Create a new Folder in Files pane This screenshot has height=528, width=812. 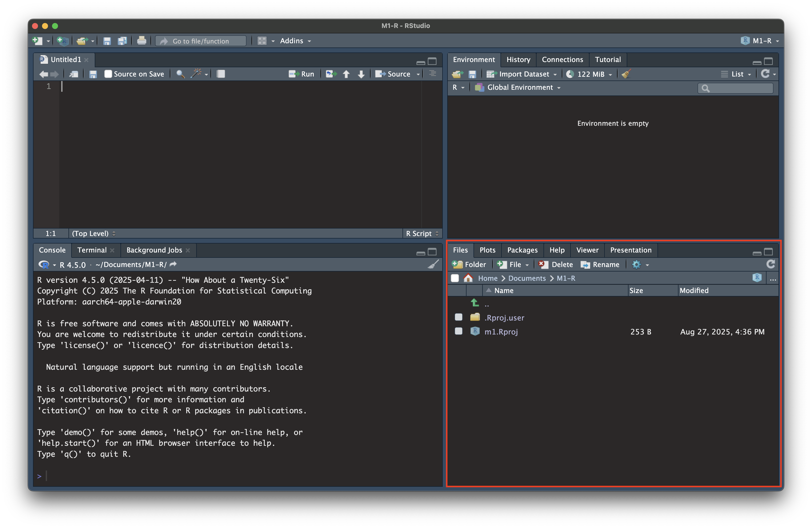(x=469, y=264)
